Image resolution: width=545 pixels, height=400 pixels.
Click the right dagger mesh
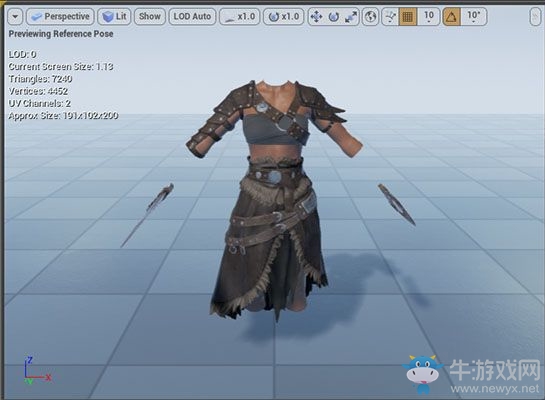point(397,205)
